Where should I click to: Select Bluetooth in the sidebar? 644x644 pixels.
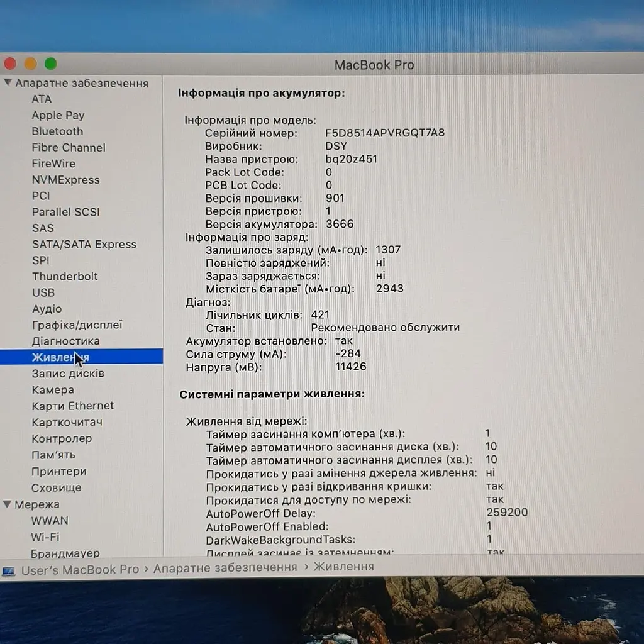click(57, 131)
